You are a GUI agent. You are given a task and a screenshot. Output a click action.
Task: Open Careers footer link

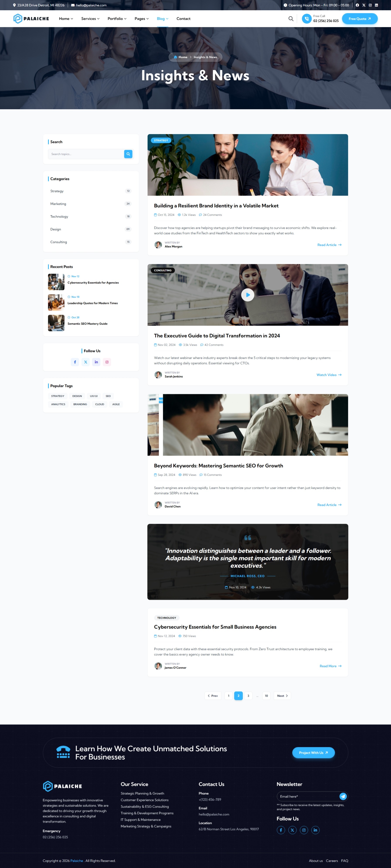(x=332, y=861)
